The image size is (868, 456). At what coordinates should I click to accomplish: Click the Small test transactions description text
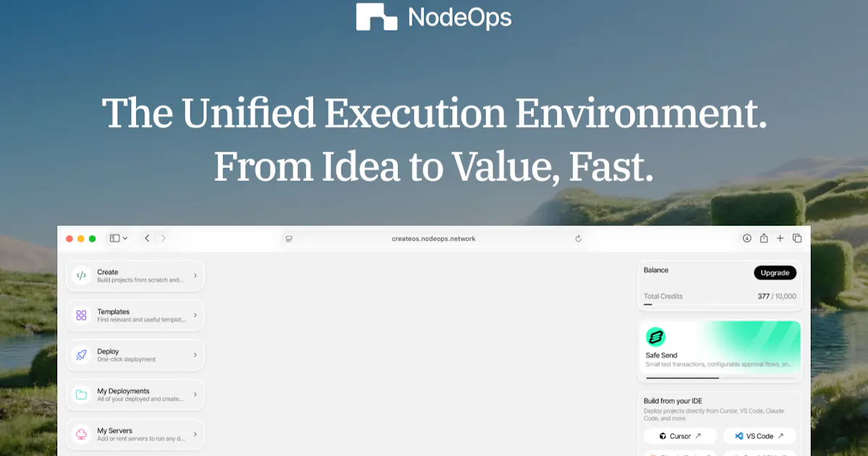point(719,364)
